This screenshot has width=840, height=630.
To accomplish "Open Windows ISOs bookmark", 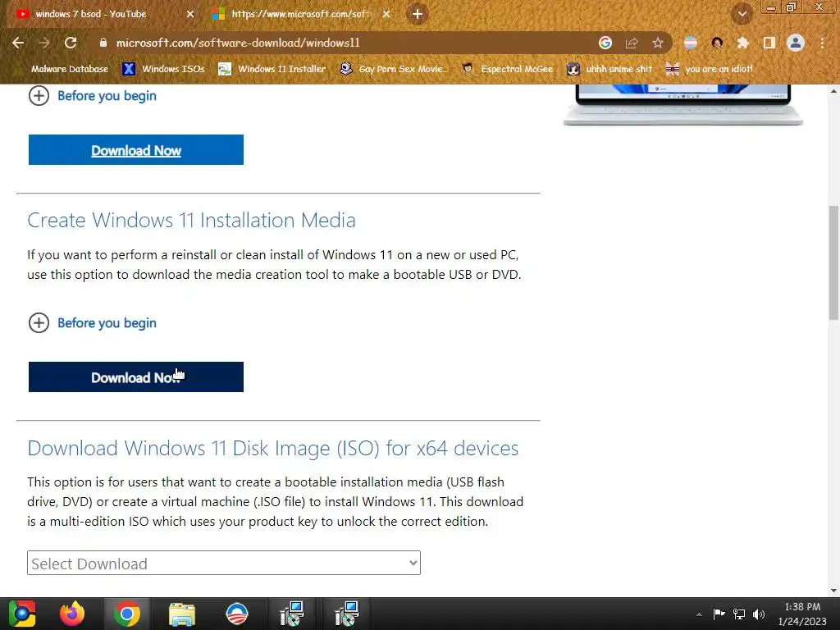I will click(164, 69).
